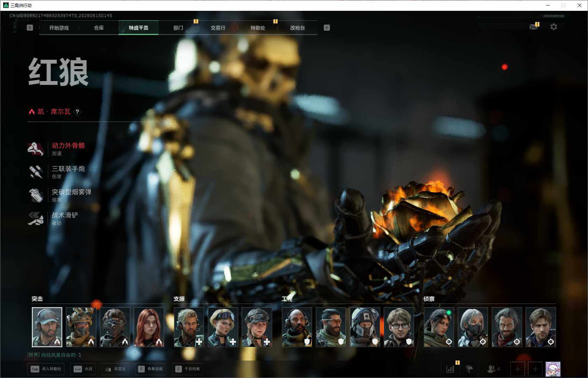Click the 出战 deploy button
This screenshot has width=588, height=378.
point(83,369)
